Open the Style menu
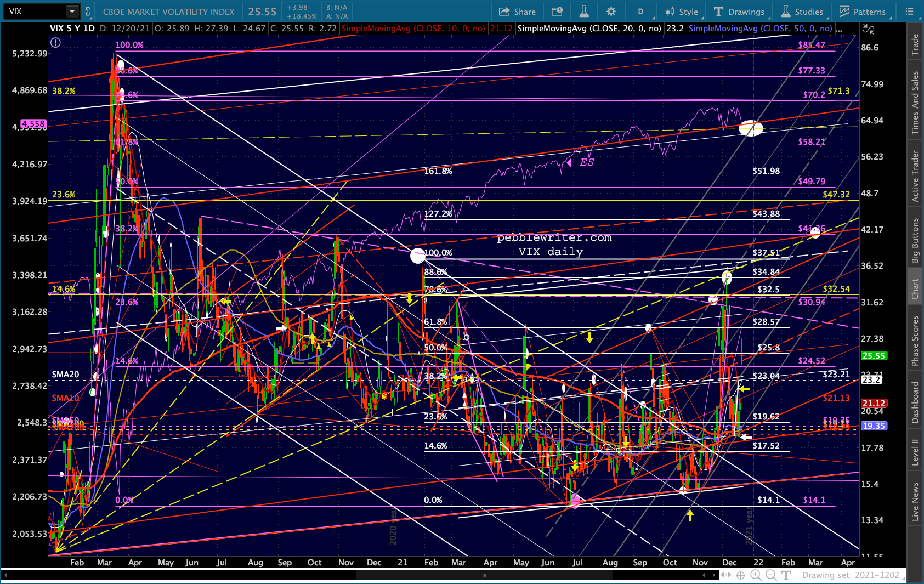This screenshot has width=924, height=584. 682,12
